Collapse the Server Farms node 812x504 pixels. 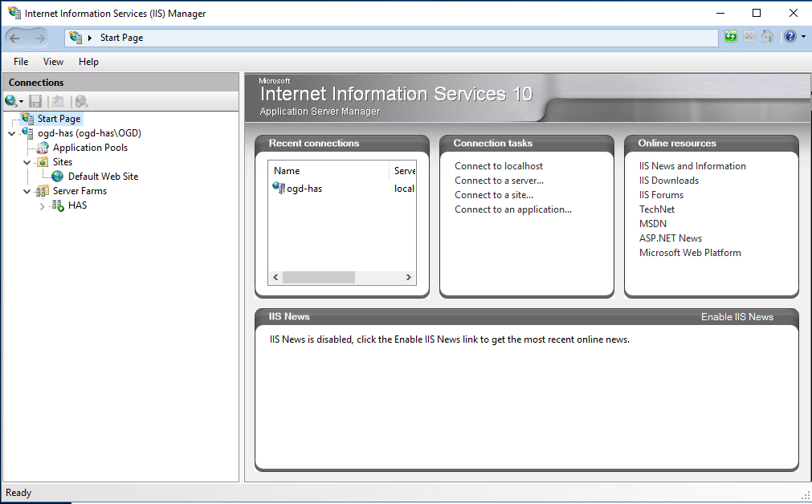(x=27, y=190)
